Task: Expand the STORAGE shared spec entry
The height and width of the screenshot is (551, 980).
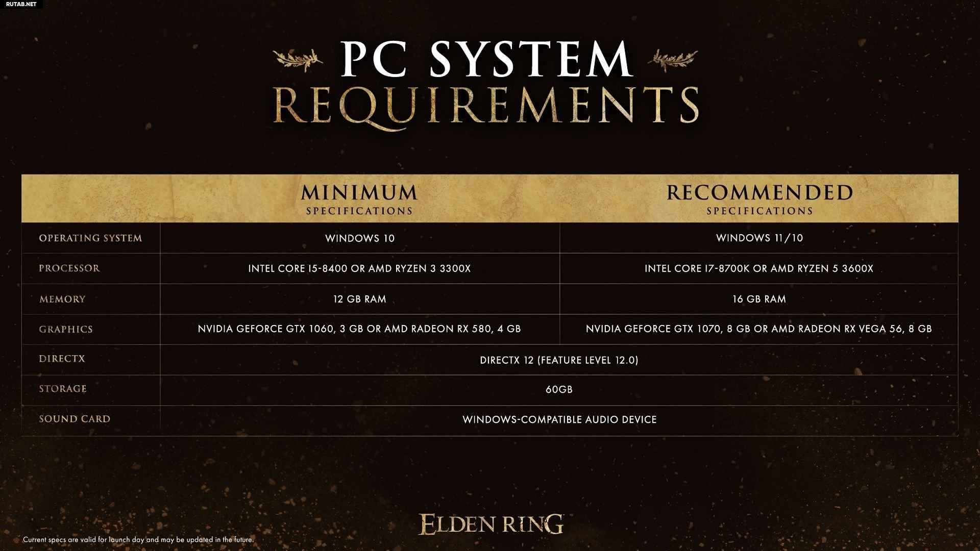Action: tap(559, 389)
